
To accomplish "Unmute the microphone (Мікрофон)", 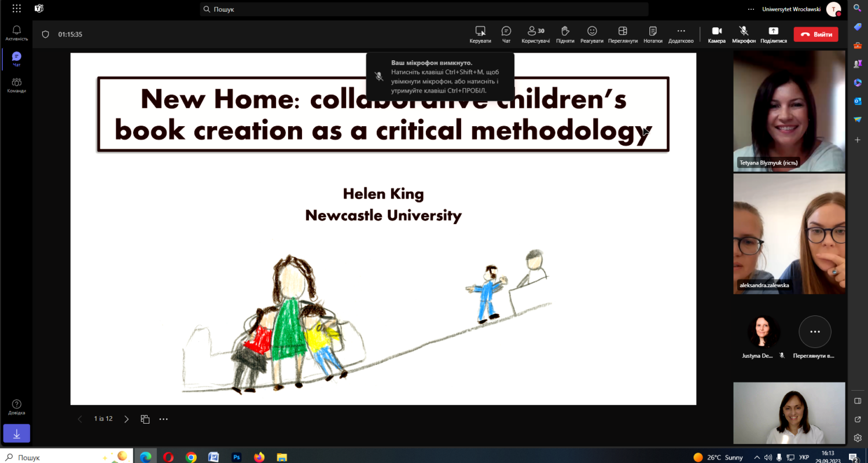I will coord(744,34).
